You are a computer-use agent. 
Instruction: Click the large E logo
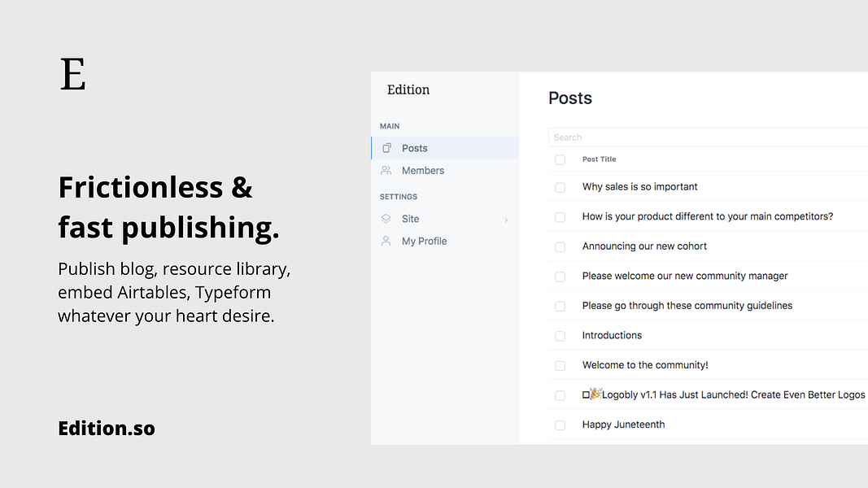(72, 75)
